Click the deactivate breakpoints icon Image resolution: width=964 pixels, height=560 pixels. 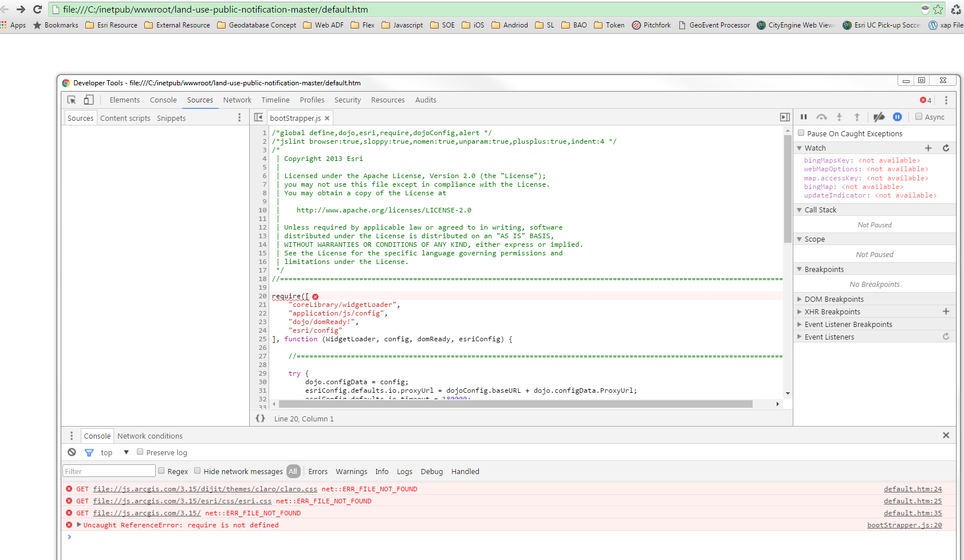click(x=879, y=117)
